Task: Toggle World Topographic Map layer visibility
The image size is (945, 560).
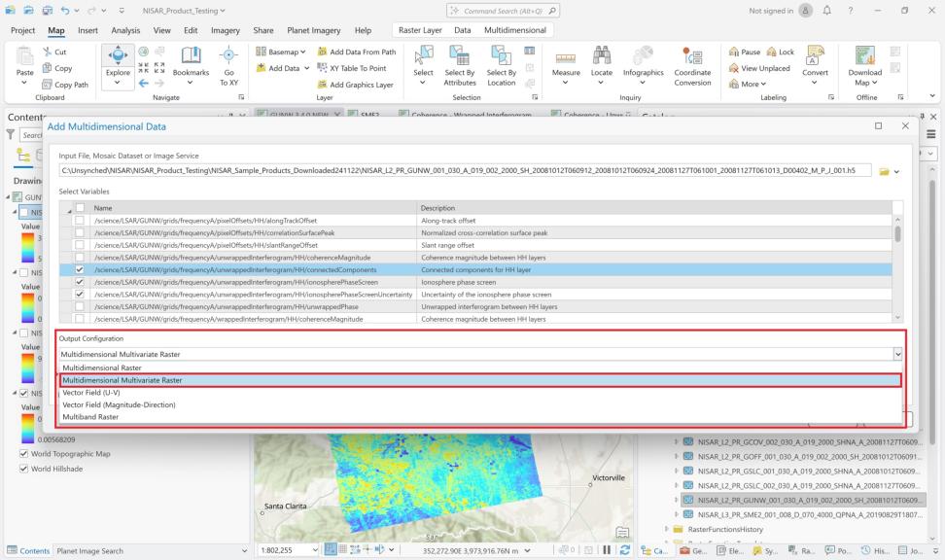Action: pyautogui.click(x=24, y=454)
